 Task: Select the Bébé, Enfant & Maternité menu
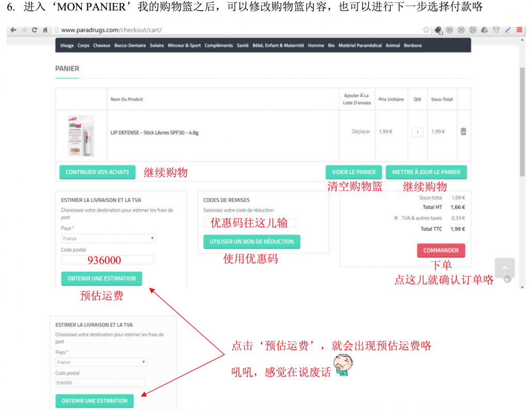coord(278,45)
